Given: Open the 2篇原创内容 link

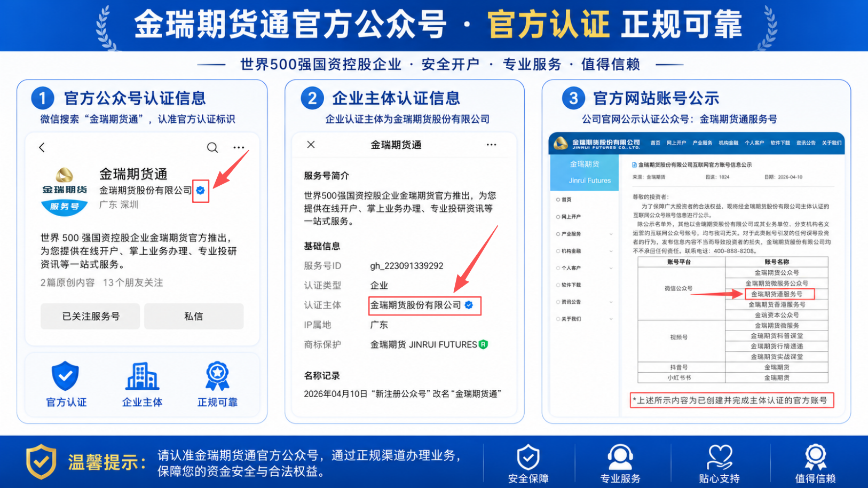Looking at the screenshot, I should 67,282.
